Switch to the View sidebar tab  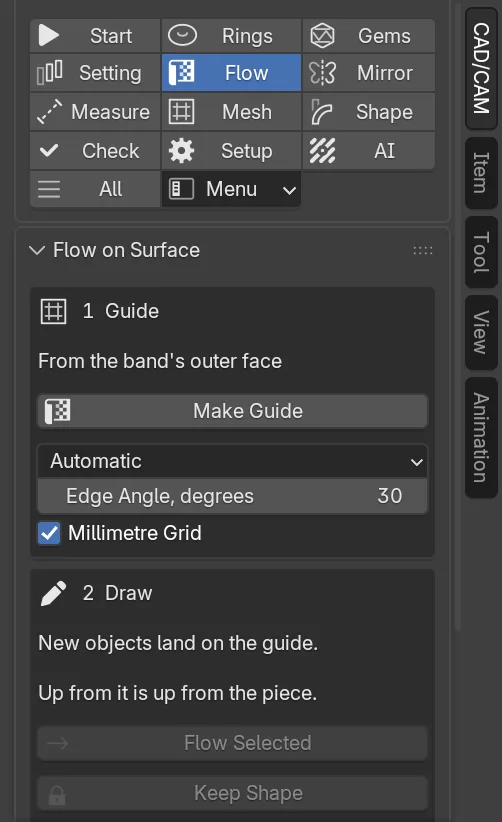(x=481, y=332)
